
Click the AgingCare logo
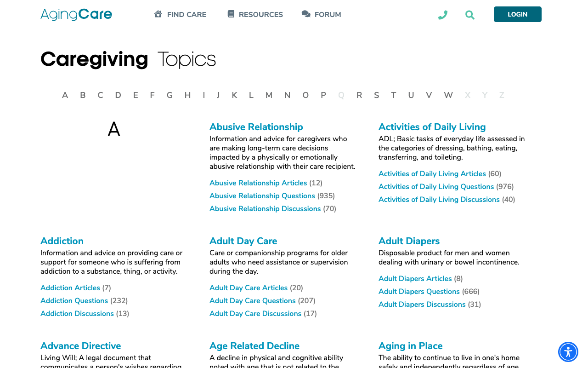(76, 14)
